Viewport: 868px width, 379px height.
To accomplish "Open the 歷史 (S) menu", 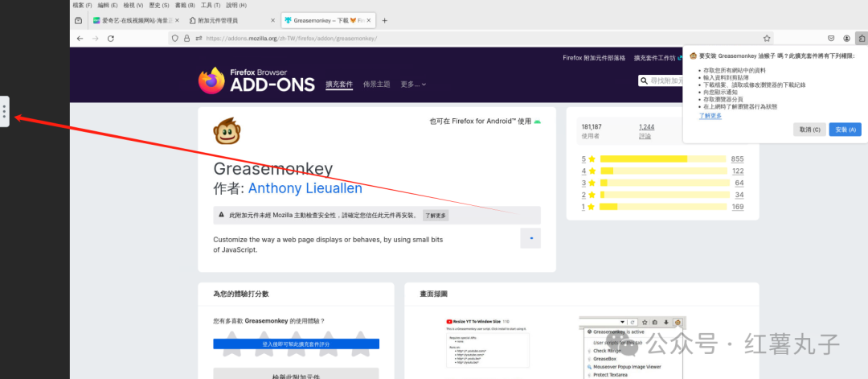I will [159, 5].
